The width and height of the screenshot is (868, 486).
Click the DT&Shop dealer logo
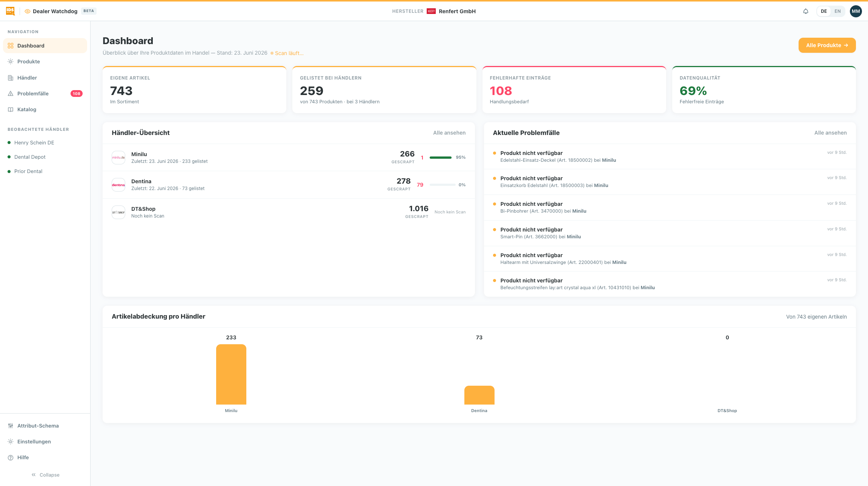118,212
